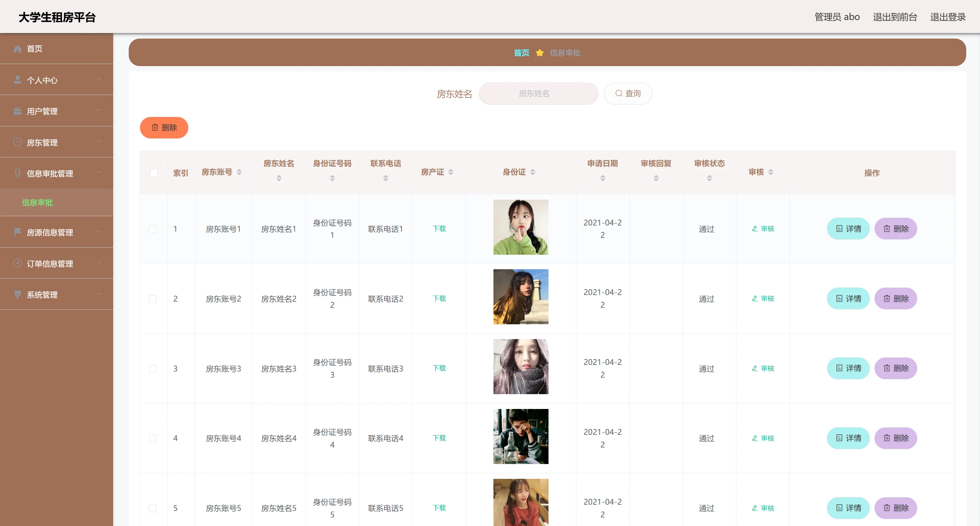This screenshot has height=526, width=980.
Task: Click the 下载 link in row 2
Action: [x=439, y=298]
